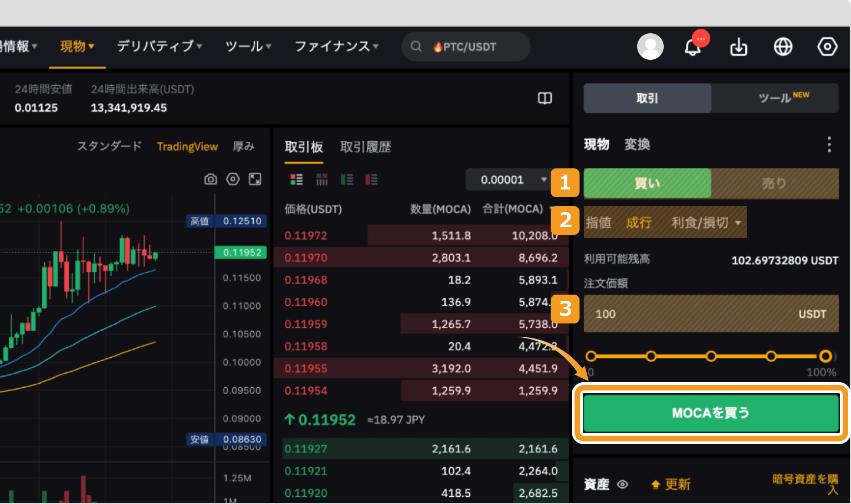This screenshot has height=504, width=851.
Task: Click the search magnifier icon
Action: (416, 47)
